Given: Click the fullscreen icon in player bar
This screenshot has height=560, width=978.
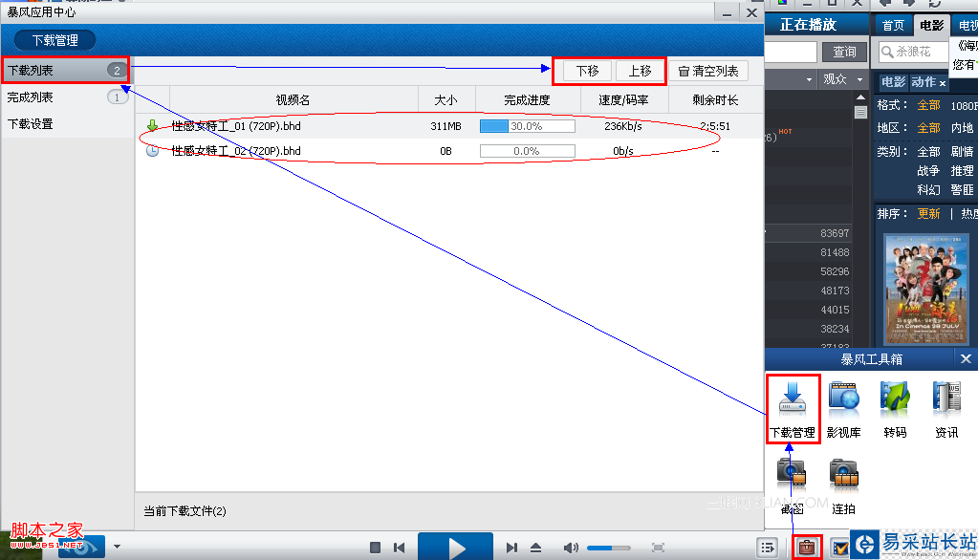Looking at the screenshot, I should [x=658, y=548].
